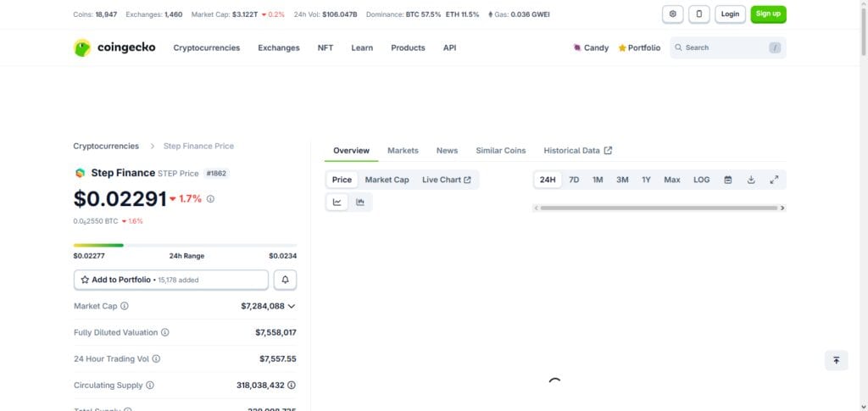The width and height of the screenshot is (868, 411).
Task: Open the calendar date range icon
Action: point(728,180)
